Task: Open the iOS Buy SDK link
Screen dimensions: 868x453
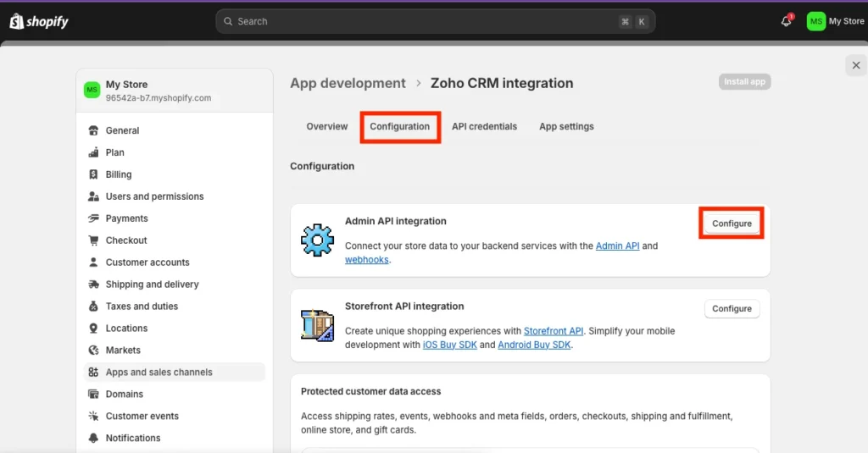Action: [x=449, y=345]
